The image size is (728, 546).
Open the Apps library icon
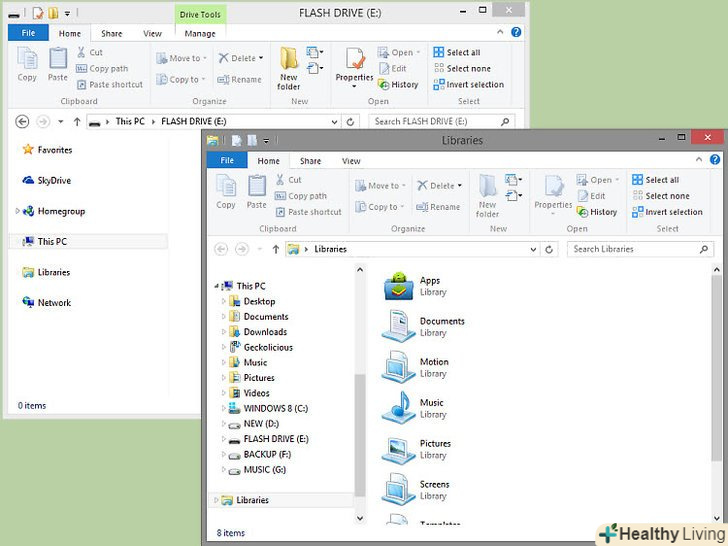(x=399, y=286)
